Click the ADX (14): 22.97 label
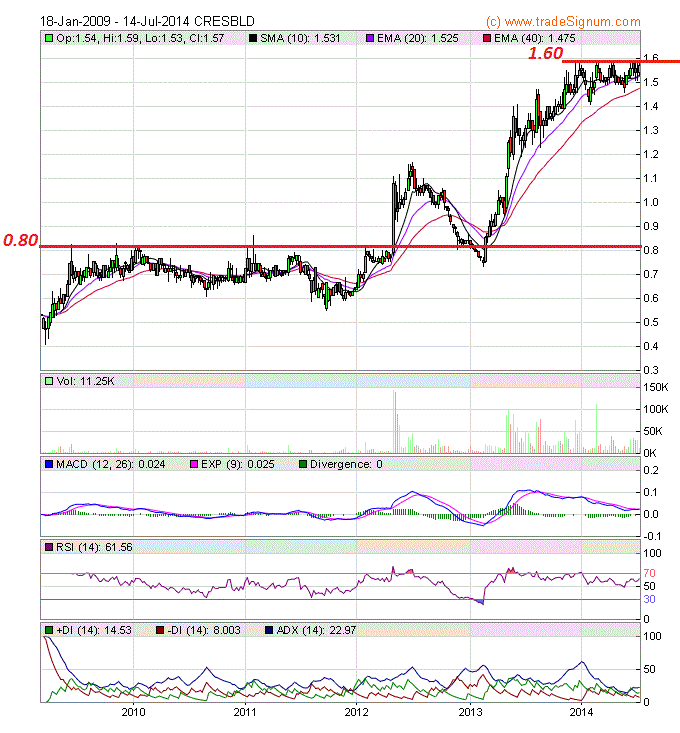 click(316, 630)
